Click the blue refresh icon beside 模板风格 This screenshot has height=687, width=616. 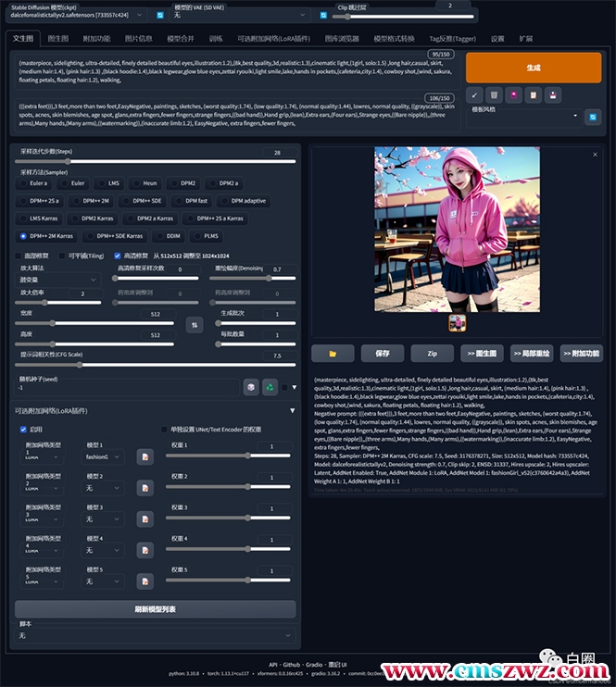(593, 117)
